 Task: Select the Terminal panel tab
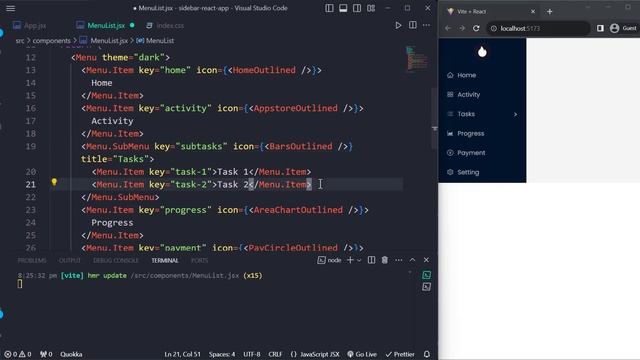click(x=165, y=260)
